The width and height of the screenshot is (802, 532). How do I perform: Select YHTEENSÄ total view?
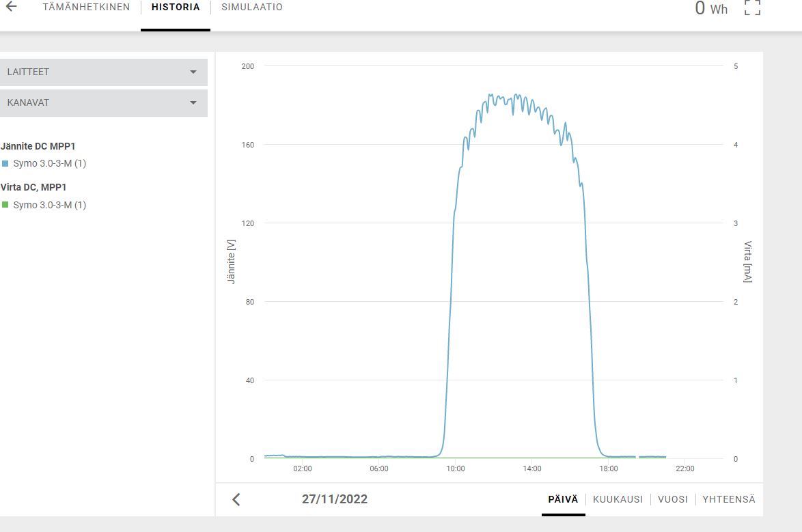pos(729,499)
